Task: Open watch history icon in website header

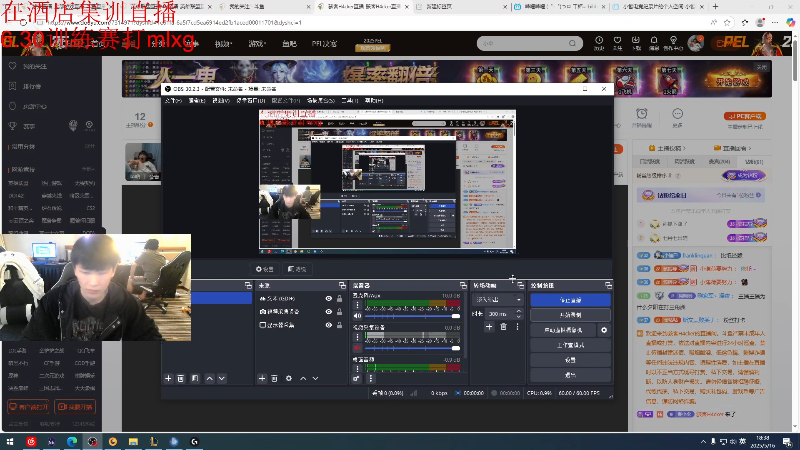Action: point(599,42)
